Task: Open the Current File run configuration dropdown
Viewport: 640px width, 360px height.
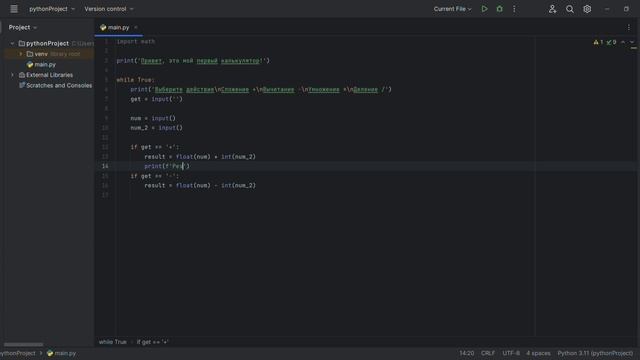Action: [x=452, y=9]
